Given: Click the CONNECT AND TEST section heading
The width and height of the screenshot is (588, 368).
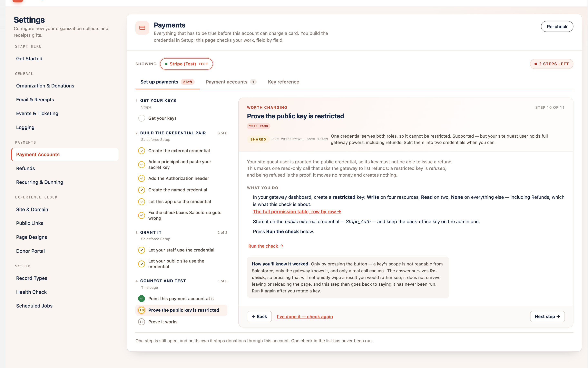Looking at the screenshot, I should pos(163,281).
